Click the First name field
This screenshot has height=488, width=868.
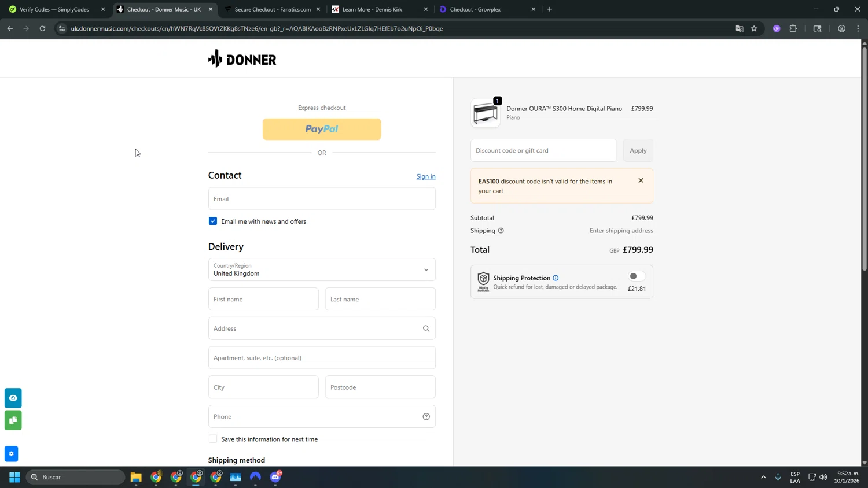coord(263,299)
